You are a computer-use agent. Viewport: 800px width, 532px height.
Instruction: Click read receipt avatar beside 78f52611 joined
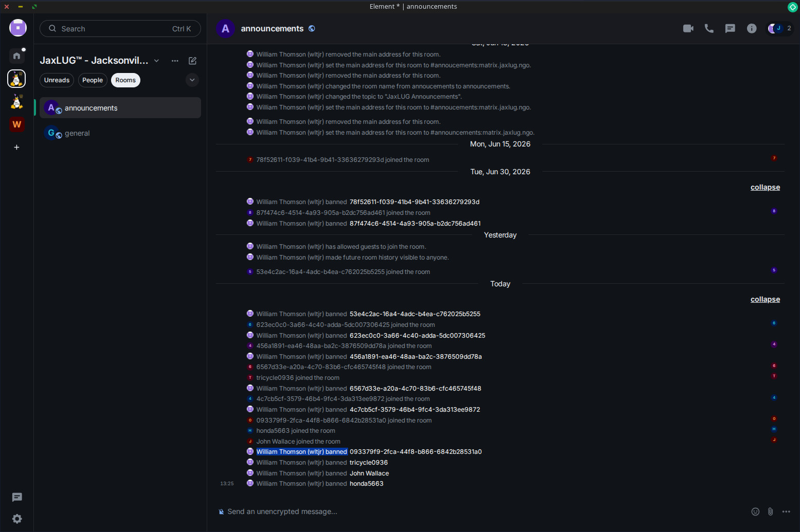[774, 158]
